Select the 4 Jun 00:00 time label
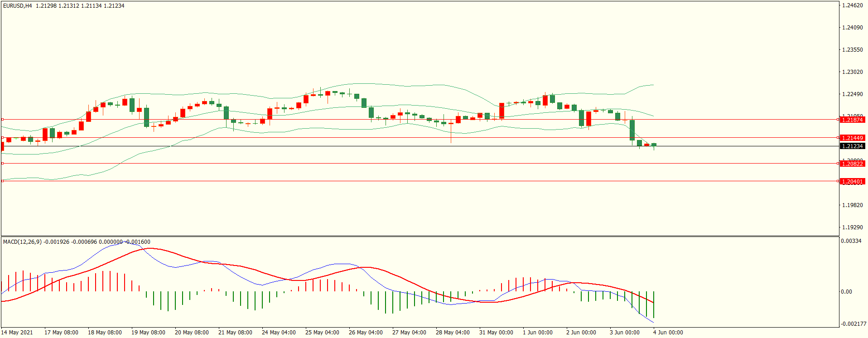 click(668, 333)
